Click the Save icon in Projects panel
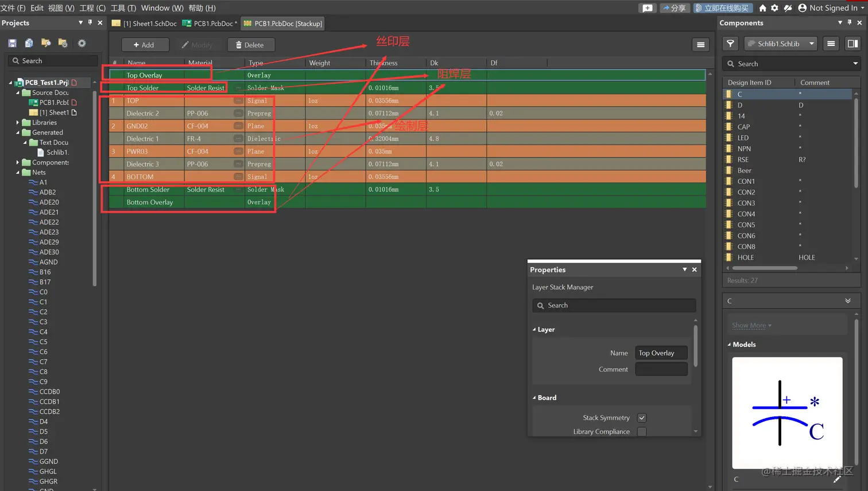The height and width of the screenshot is (491, 868). (x=12, y=43)
